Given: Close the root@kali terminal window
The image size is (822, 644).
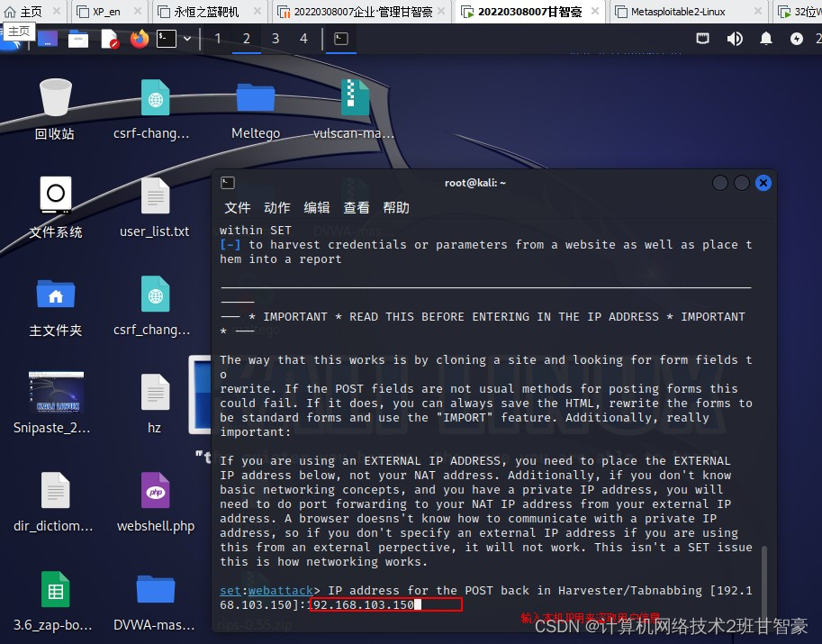Looking at the screenshot, I should click(x=763, y=183).
